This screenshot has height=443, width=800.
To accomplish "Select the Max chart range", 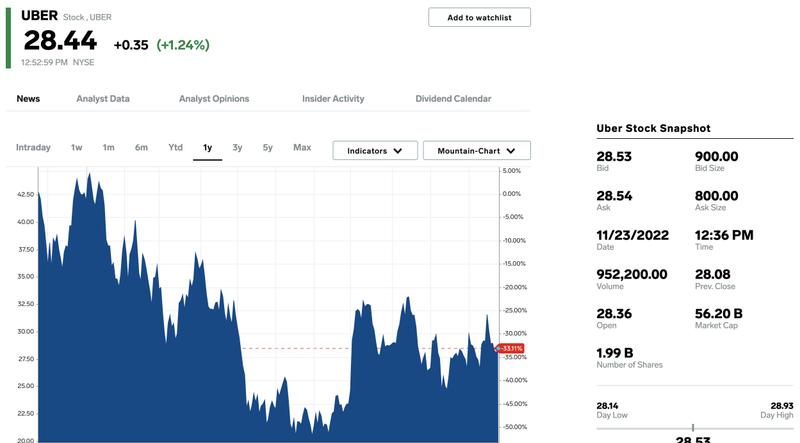I will (x=302, y=147).
